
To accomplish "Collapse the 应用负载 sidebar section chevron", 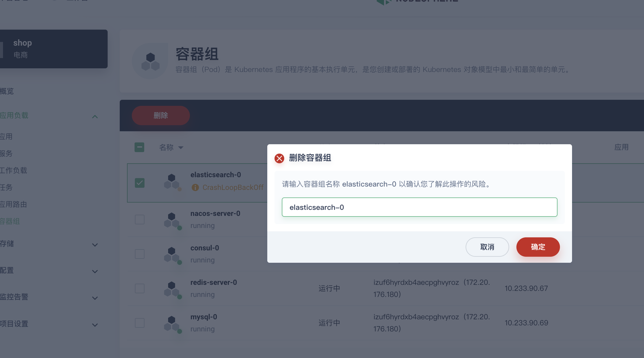I will tap(95, 117).
